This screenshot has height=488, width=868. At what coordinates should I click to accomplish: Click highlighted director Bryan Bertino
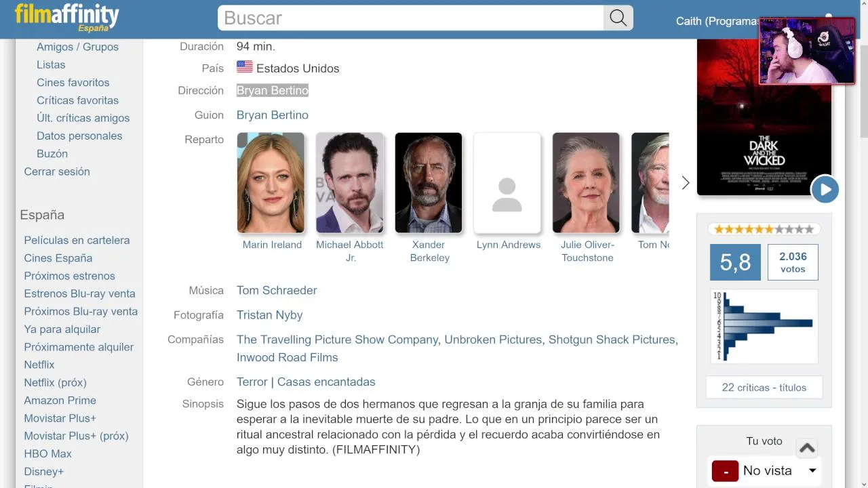click(x=272, y=90)
